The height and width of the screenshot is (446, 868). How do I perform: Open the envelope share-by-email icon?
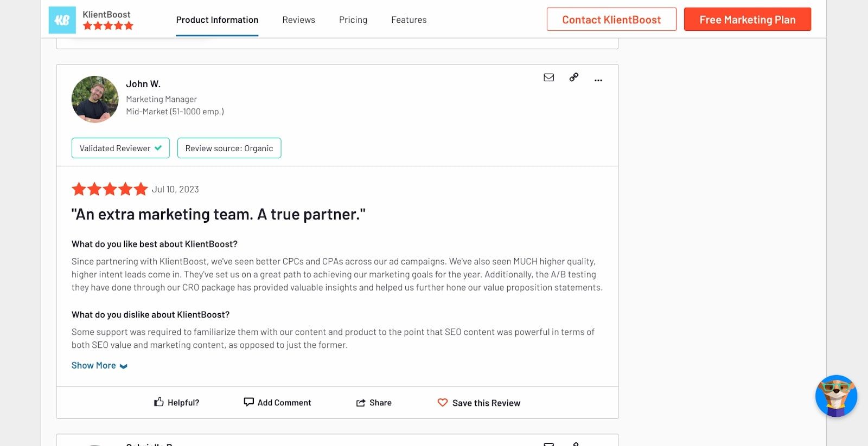[x=548, y=77]
